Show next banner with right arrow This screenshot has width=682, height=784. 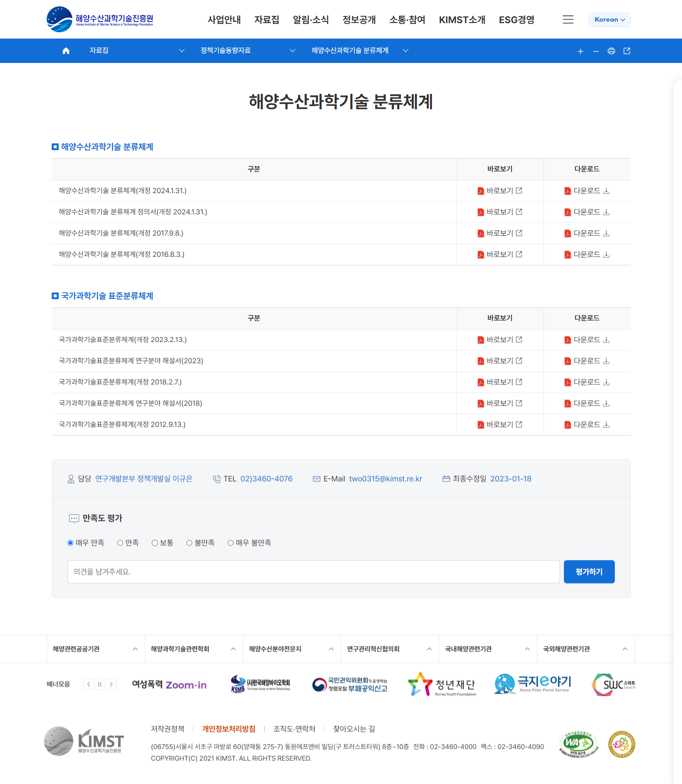111,684
